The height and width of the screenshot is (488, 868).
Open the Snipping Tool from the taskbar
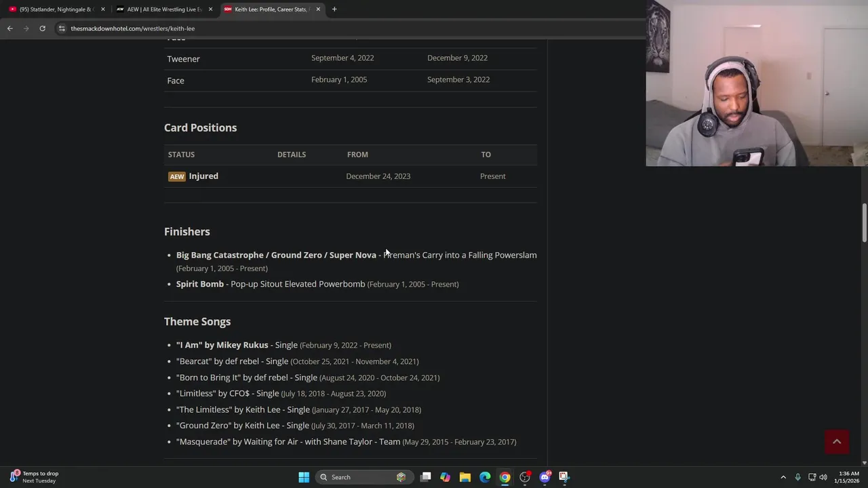click(564, 477)
